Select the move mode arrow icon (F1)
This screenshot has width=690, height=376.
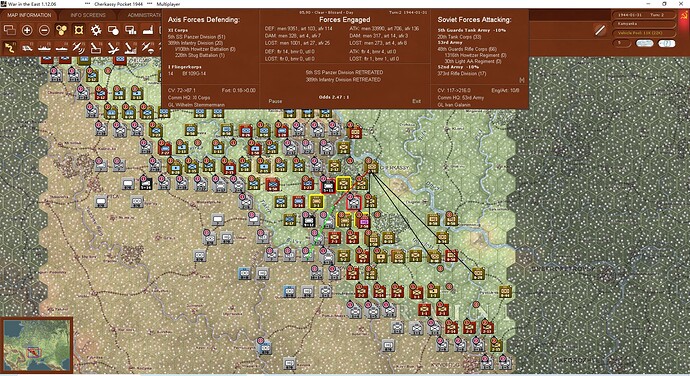click(x=10, y=48)
